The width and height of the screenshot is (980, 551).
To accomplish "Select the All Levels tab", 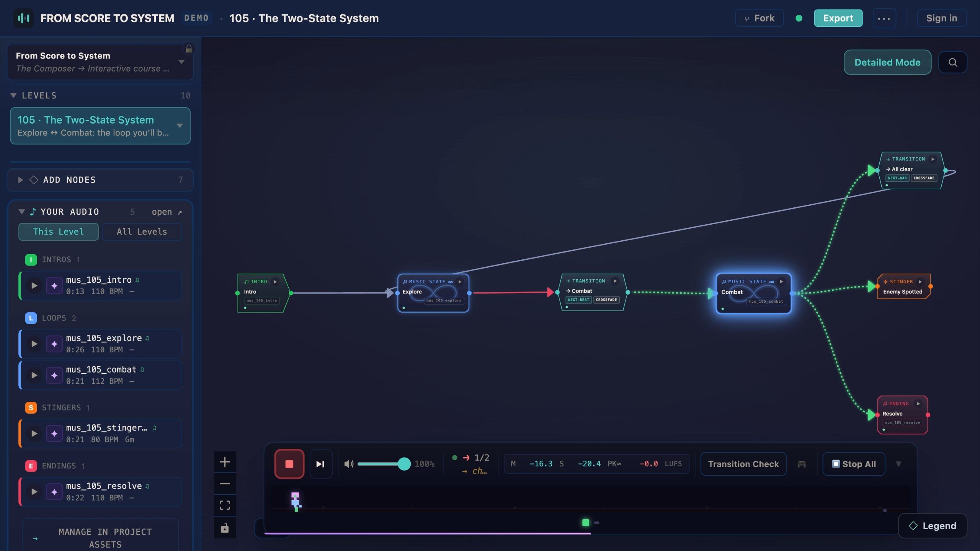I will point(142,232).
